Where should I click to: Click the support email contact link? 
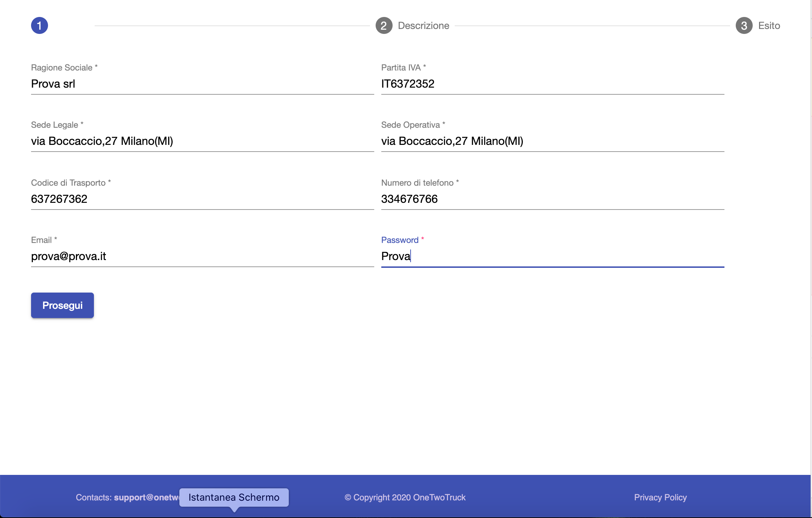146,497
